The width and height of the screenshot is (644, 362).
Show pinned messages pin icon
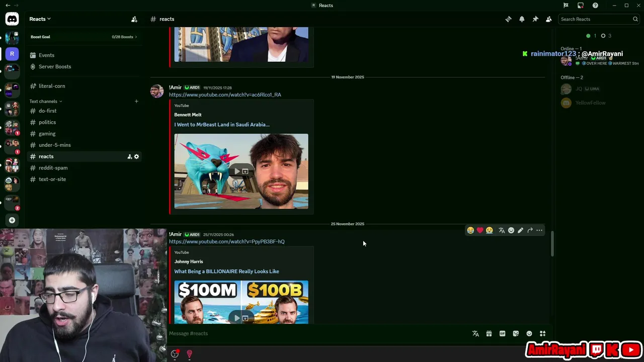coord(535,19)
